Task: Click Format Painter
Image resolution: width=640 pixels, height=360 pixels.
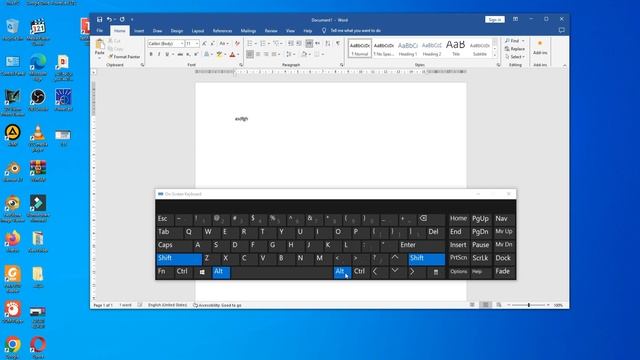Action: [x=124, y=57]
